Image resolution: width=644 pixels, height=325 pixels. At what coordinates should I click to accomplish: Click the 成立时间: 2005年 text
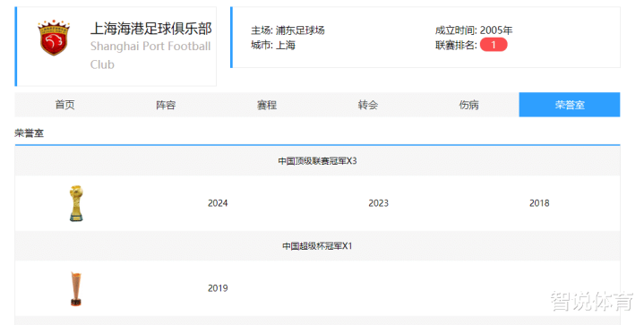pyautogui.click(x=474, y=30)
